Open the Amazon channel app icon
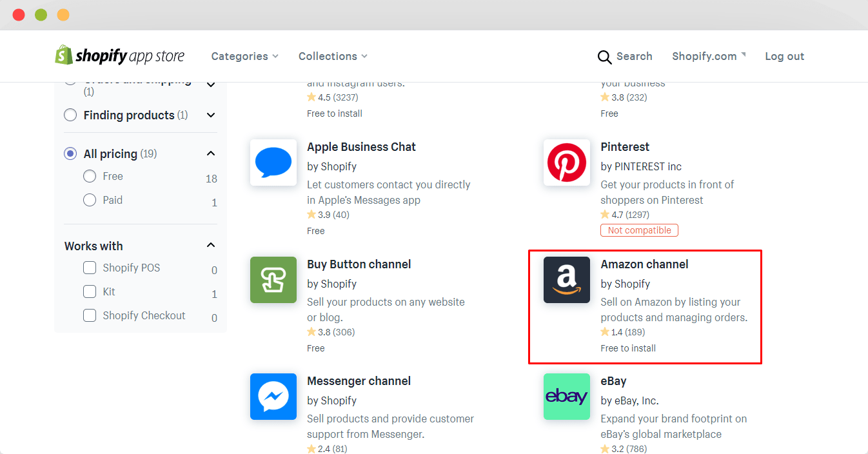Screen dimensions: 868x454 (x=567, y=280)
